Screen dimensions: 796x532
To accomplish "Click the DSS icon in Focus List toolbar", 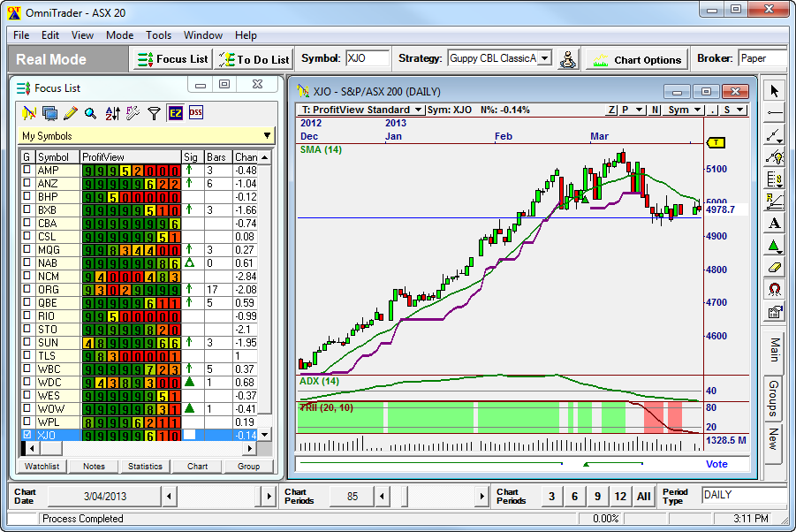I will click(196, 113).
